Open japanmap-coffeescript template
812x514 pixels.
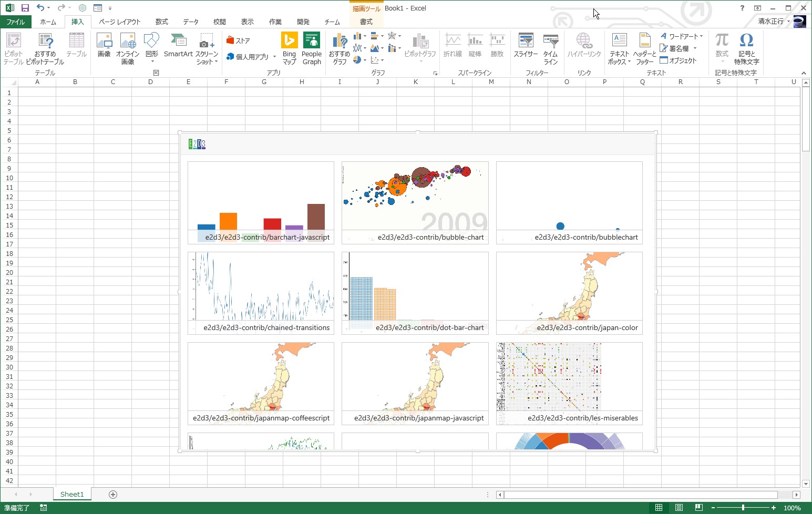point(261,384)
